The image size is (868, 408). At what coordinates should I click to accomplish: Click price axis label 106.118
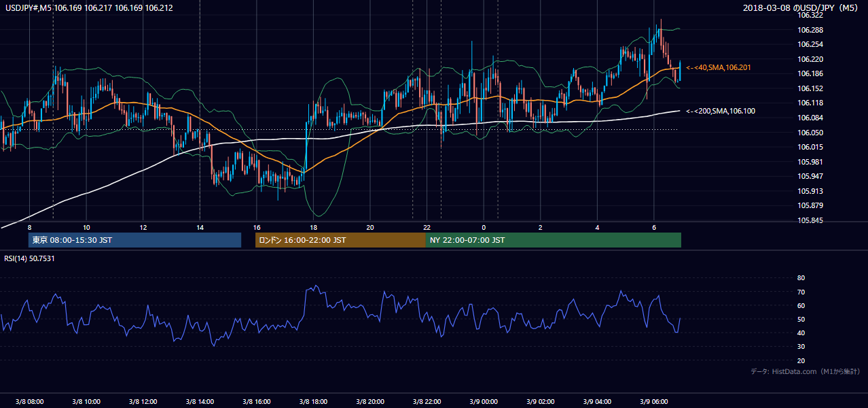(812, 103)
